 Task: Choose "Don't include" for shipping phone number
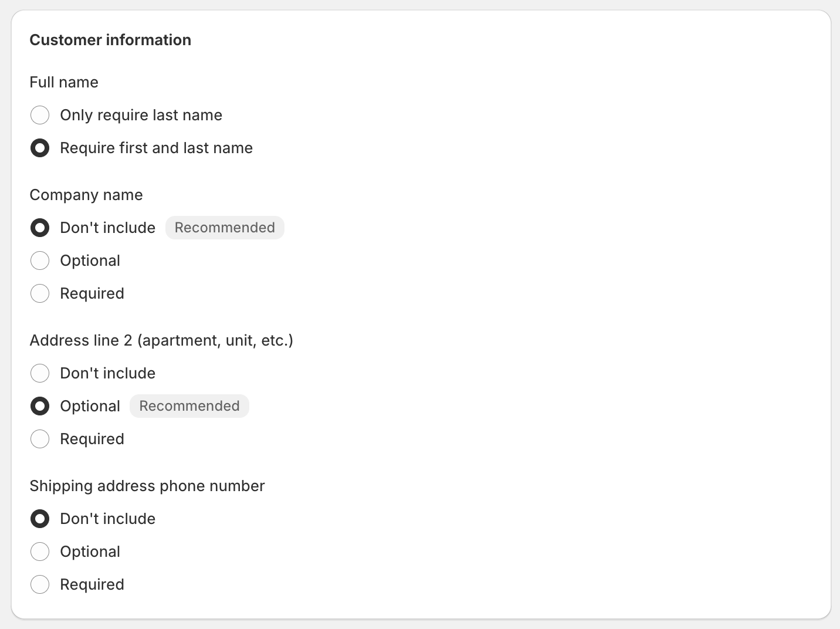[x=40, y=519]
